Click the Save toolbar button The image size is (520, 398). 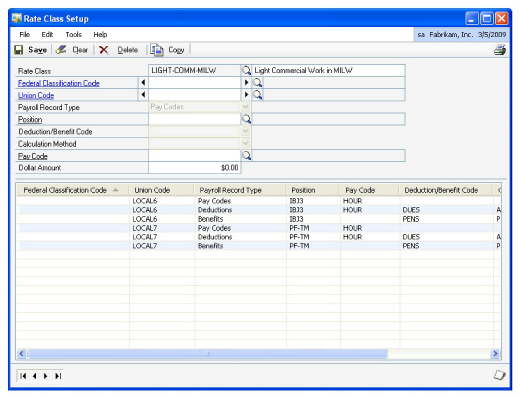[31, 50]
